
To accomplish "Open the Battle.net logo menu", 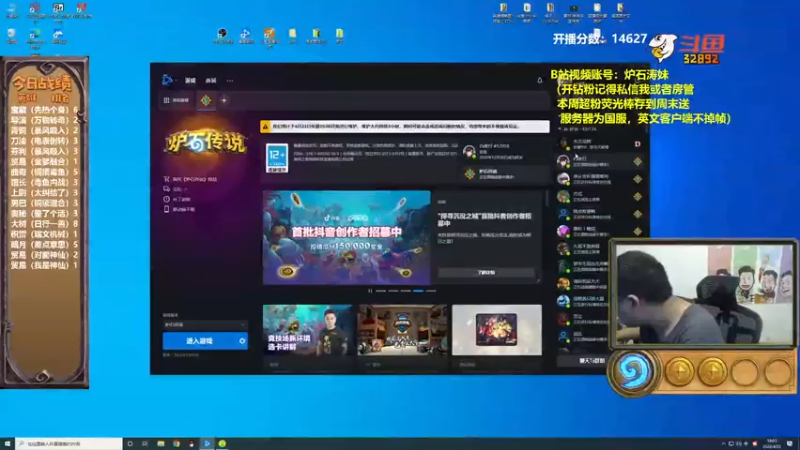I will 167,80.
